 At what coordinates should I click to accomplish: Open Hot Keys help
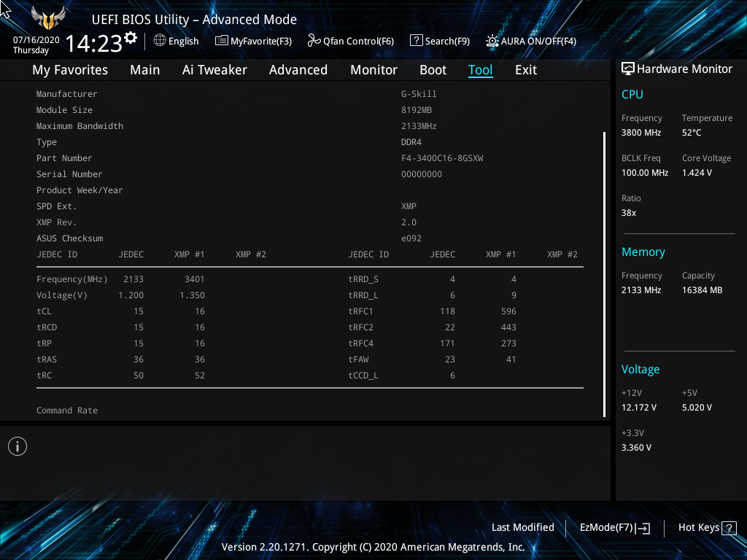pyautogui.click(x=707, y=528)
